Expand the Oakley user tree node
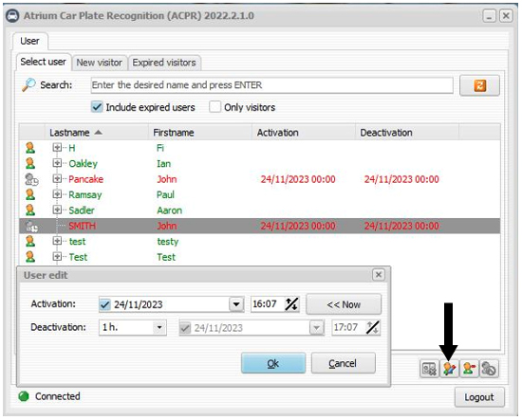The width and height of the screenshot is (522, 420). click(x=57, y=163)
